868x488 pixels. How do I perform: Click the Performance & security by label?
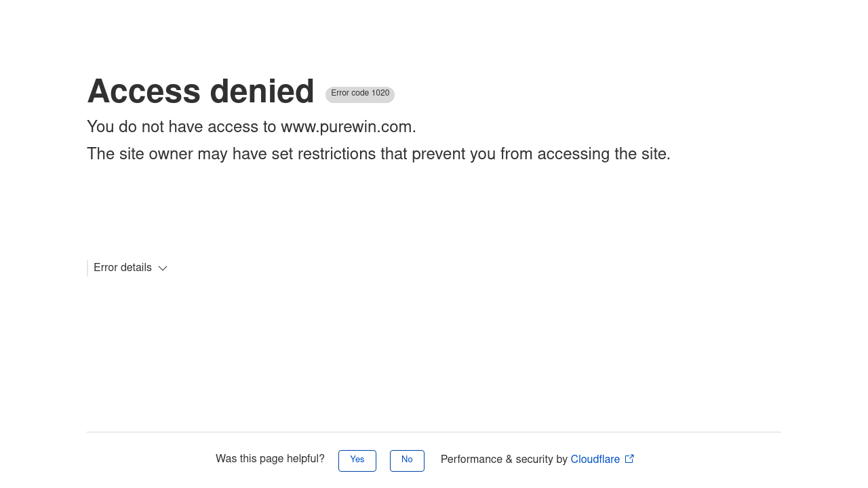click(x=504, y=460)
